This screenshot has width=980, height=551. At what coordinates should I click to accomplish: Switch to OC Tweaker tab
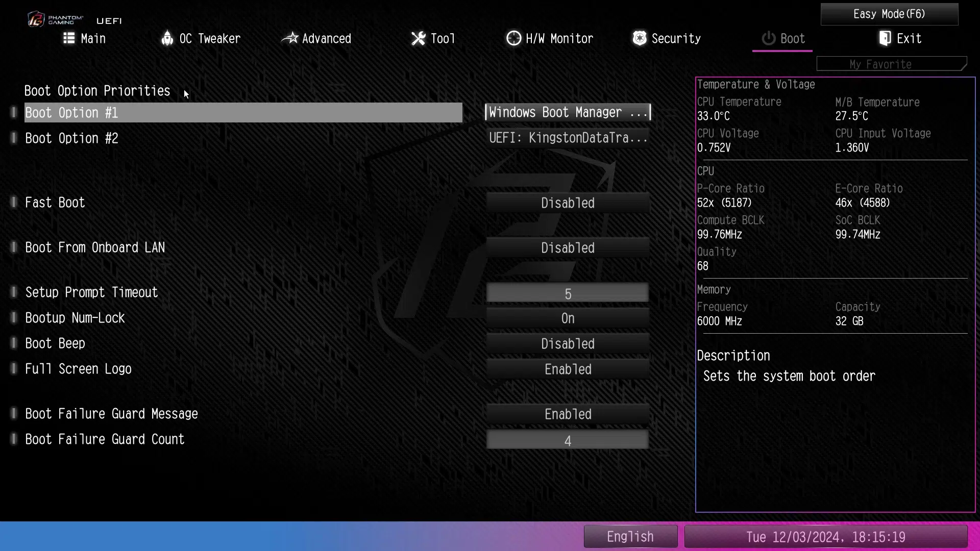point(201,38)
